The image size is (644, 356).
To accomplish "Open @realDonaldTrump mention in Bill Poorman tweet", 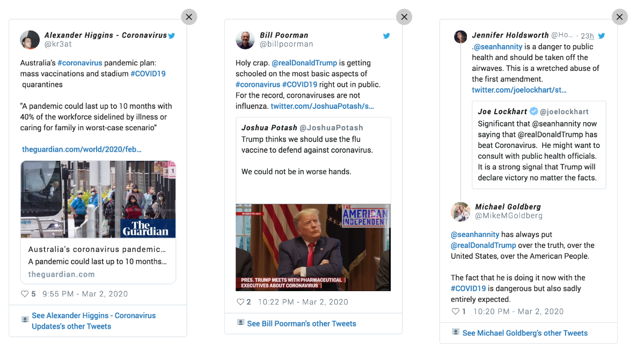I will [304, 63].
